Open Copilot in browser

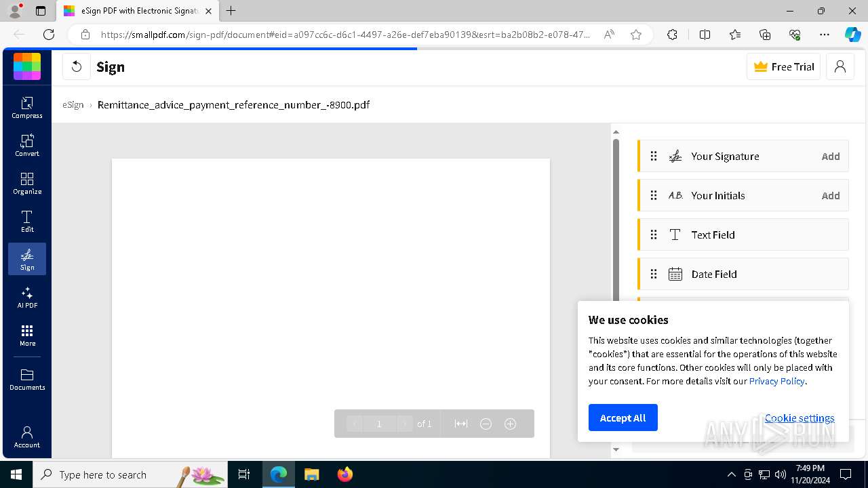click(852, 35)
